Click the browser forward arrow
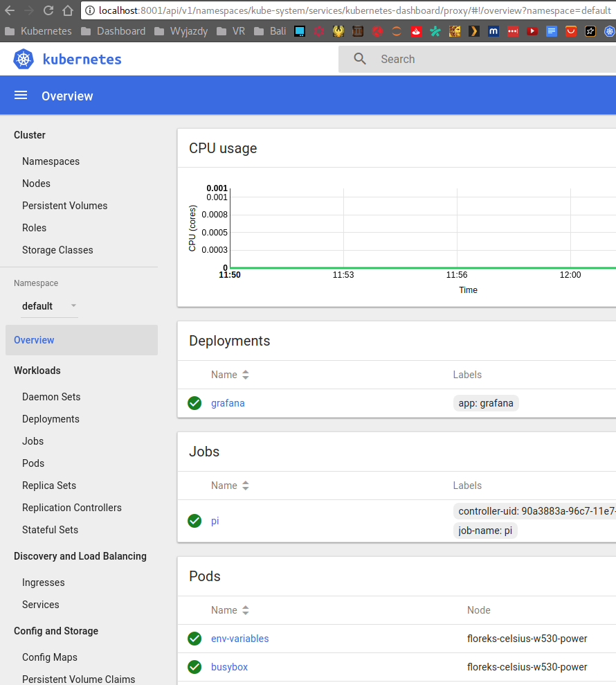 29,10
